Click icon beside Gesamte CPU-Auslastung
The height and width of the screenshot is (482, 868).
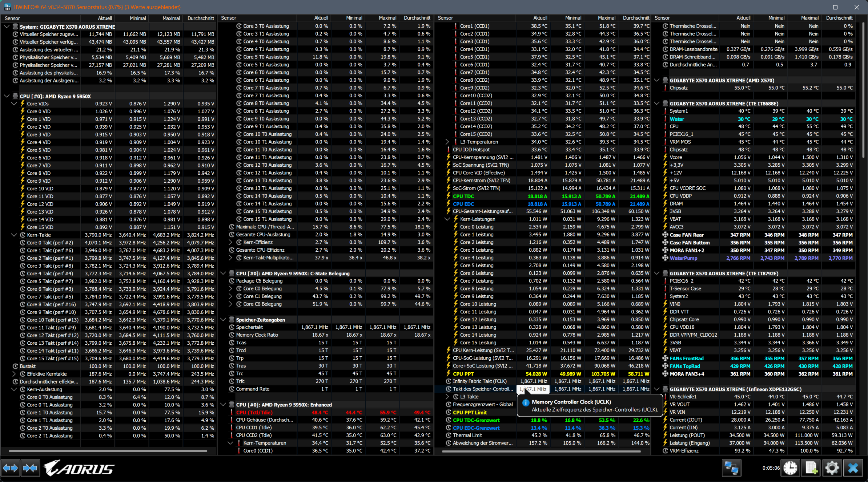coord(232,235)
